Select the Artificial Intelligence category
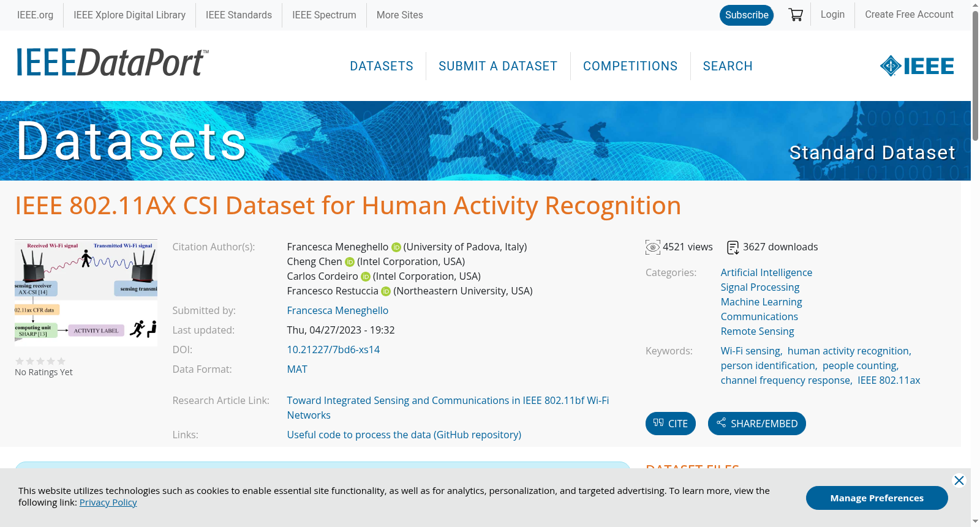The height and width of the screenshot is (527, 980). click(x=766, y=272)
